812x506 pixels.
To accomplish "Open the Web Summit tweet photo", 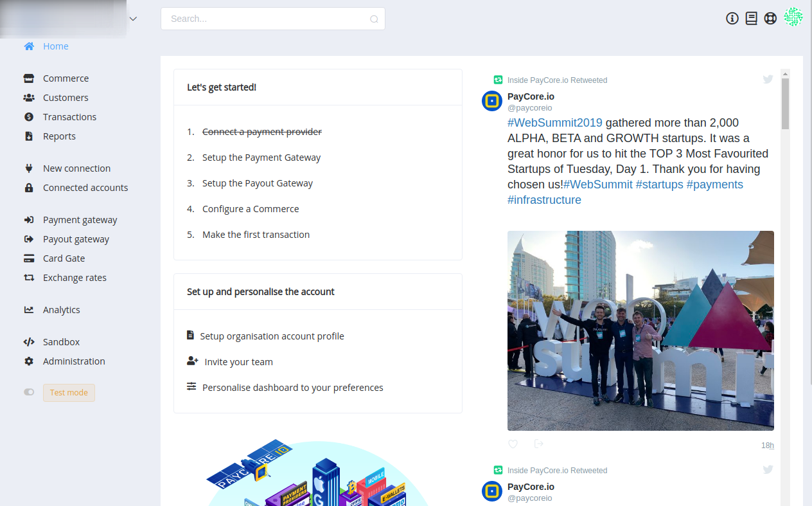I will point(640,330).
